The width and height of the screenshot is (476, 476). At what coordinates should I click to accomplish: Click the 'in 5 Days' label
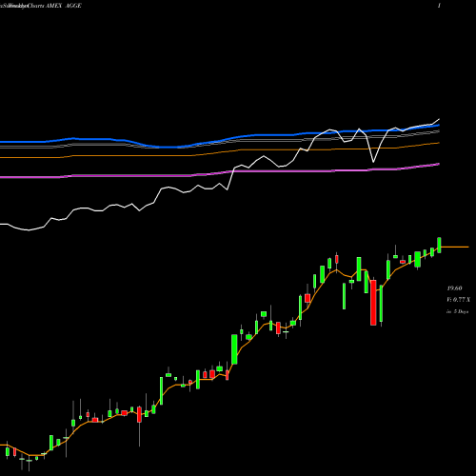pyautogui.click(x=457, y=311)
